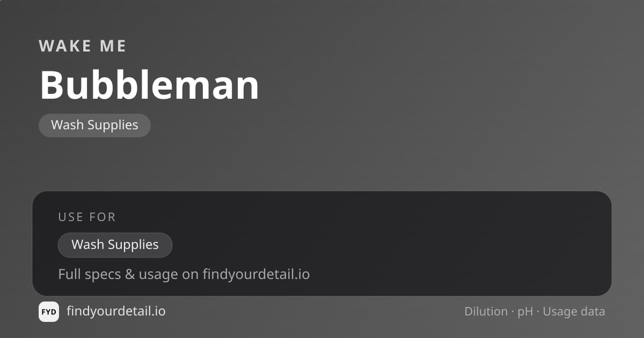Click the WAKE word in the brand label

coord(64,46)
